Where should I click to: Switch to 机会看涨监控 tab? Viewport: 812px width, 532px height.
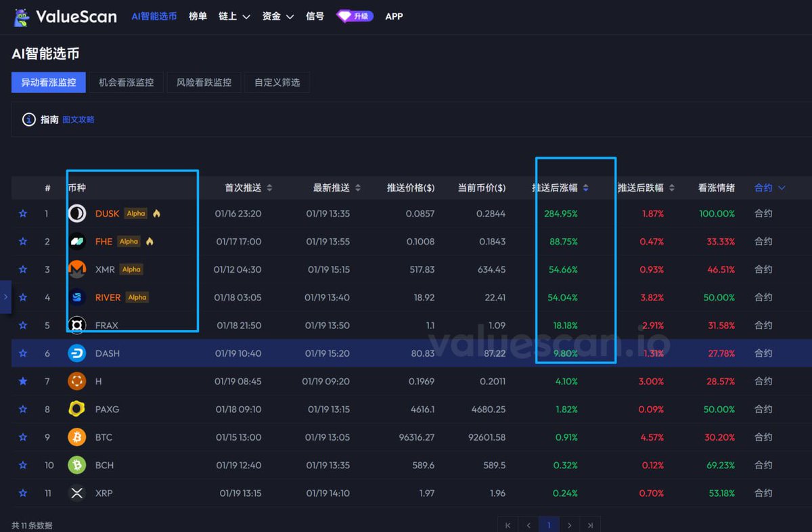(x=126, y=83)
